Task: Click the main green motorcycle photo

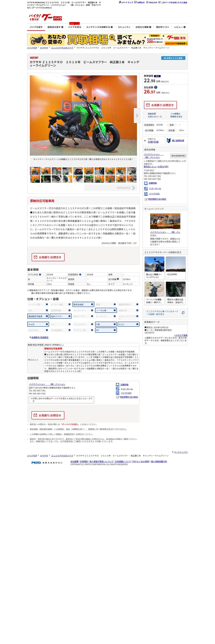Action: point(83,116)
